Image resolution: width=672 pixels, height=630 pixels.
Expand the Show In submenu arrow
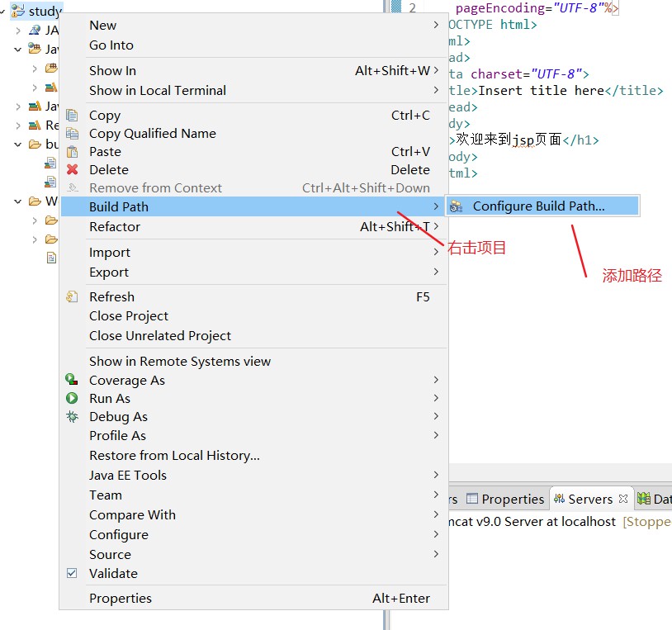tap(436, 70)
